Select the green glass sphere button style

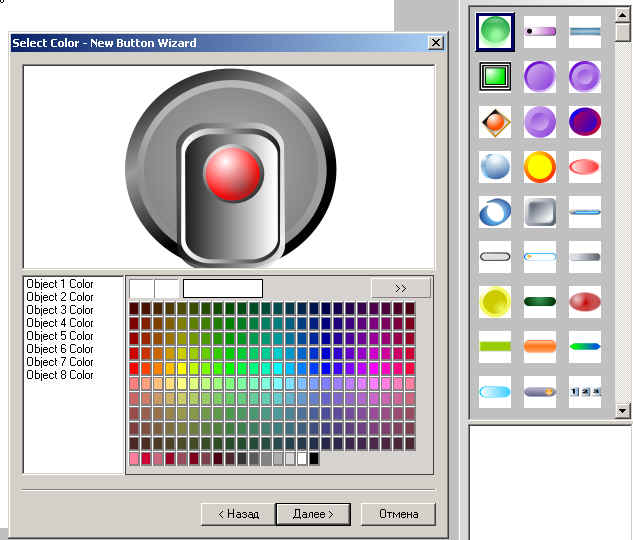pyautogui.click(x=495, y=32)
